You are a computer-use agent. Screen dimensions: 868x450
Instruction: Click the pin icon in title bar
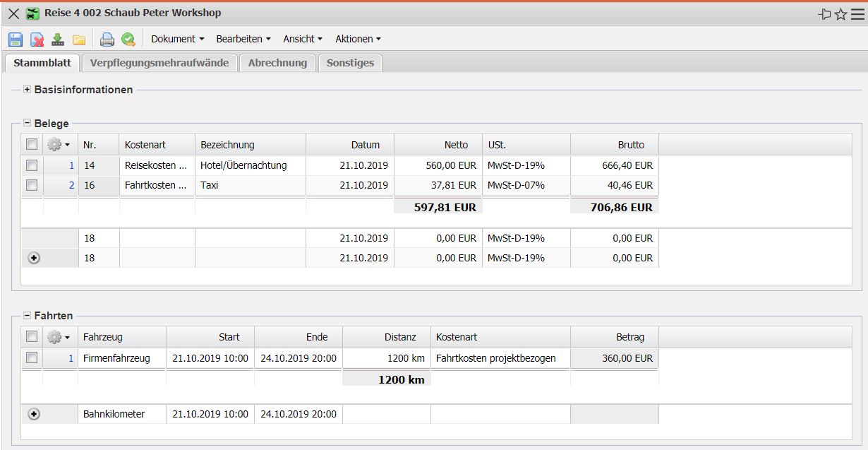[x=824, y=14]
